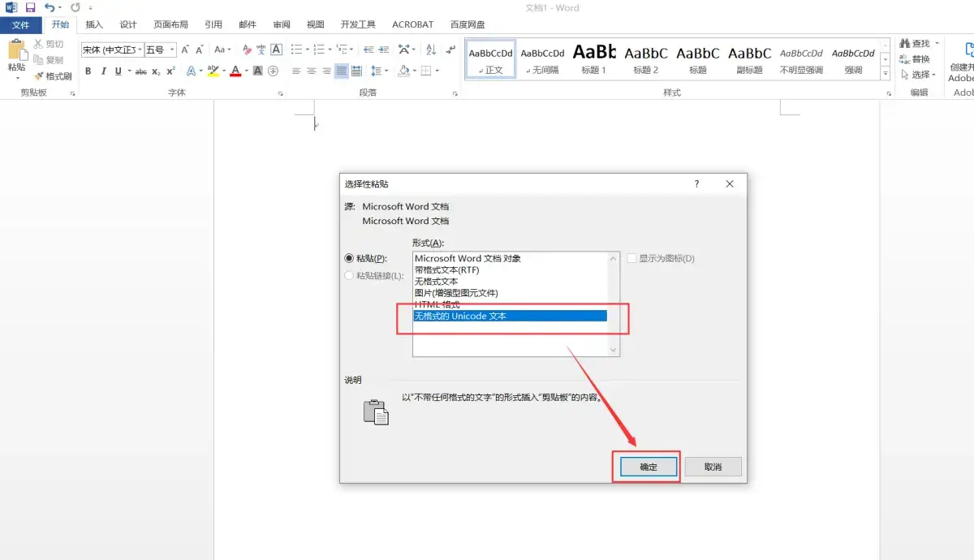Viewport: 974px width, 560px height.
Task: Switch to the 页面布局 tab
Action: pyautogui.click(x=170, y=25)
